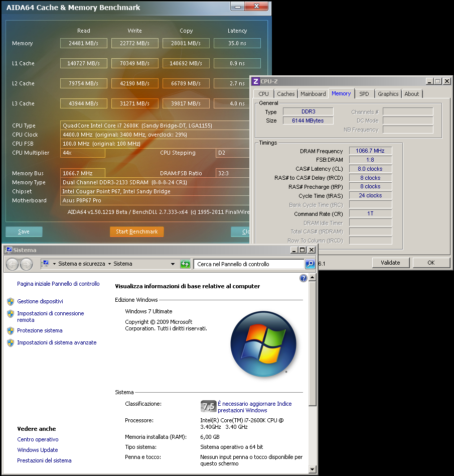Open the Prestazioni del sistema link

tap(44, 460)
